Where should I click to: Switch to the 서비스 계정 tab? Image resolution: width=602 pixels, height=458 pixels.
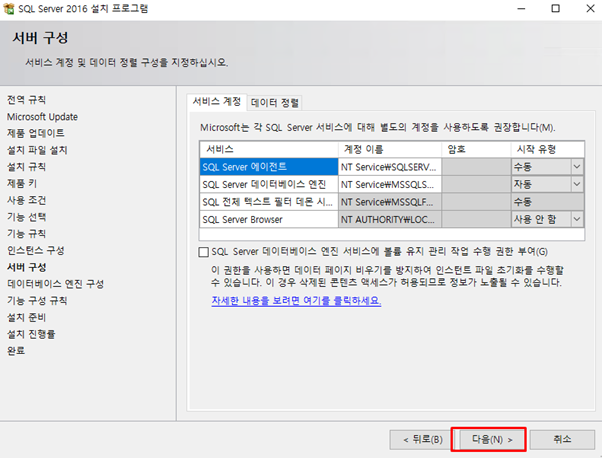pyautogui.click(x=217, y=102)
